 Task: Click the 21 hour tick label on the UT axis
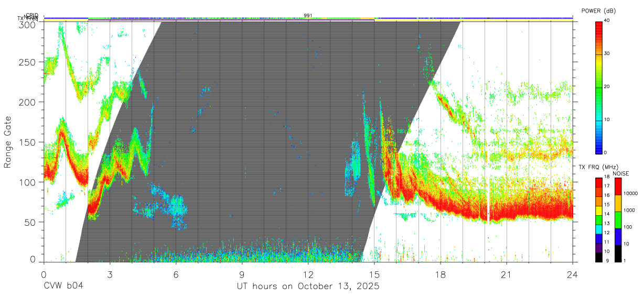point(507,274)
